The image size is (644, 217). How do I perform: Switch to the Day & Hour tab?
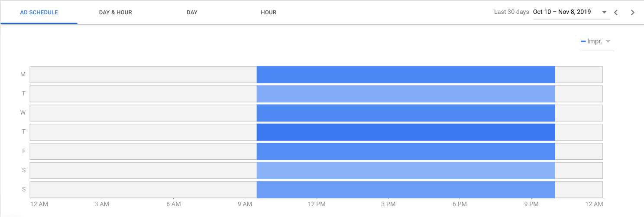[x=116, y=13]
